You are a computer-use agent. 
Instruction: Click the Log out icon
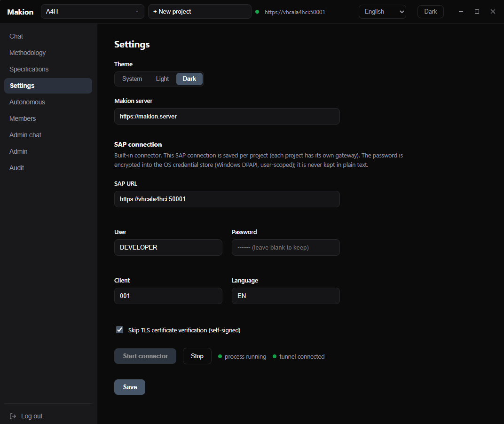point(13,416)
